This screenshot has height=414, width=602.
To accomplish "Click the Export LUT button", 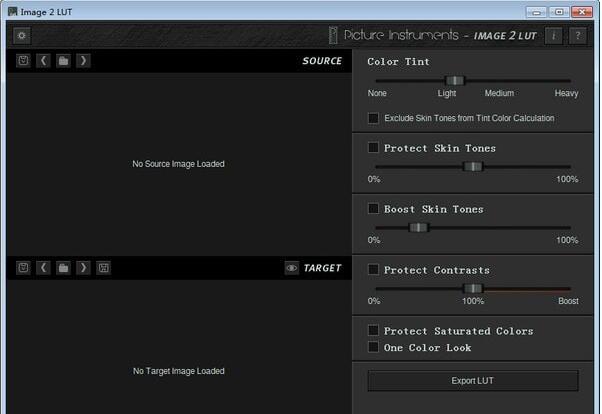I will tap(473, 381).
